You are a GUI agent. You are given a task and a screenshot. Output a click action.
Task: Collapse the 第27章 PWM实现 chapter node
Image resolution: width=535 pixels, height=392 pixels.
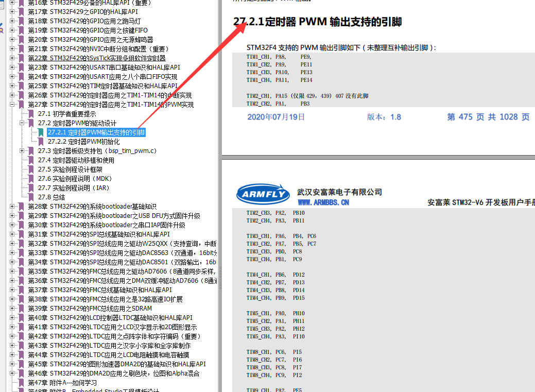(x=12, y=105)
